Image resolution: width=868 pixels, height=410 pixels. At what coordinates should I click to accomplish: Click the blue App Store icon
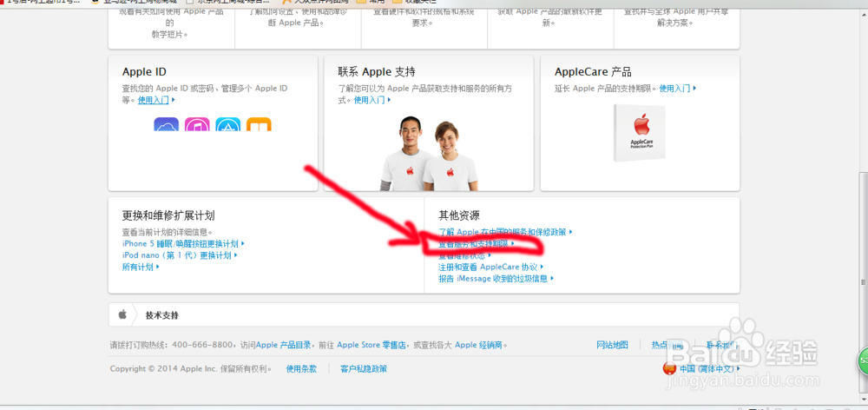pyautogui.click(x=228, y=124)
